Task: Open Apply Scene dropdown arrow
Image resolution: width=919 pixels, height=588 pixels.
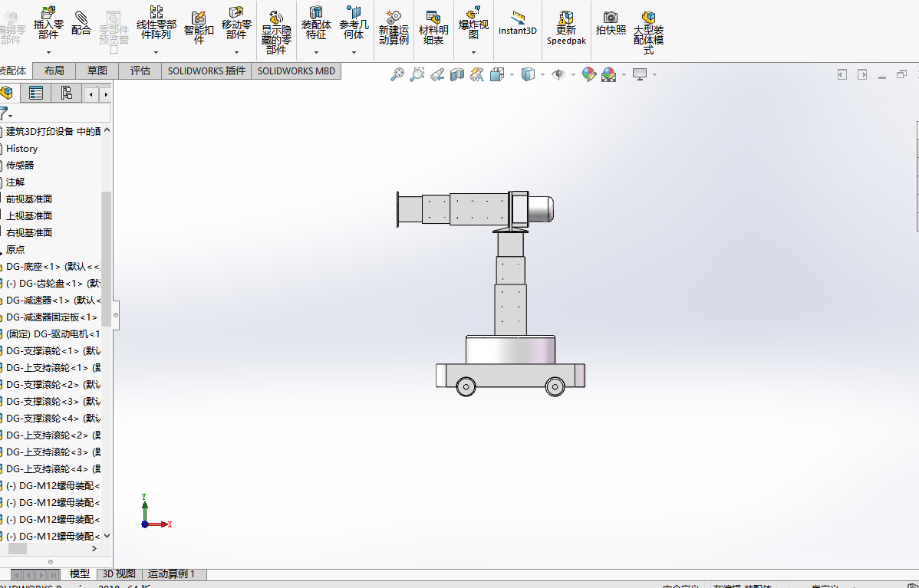Action: [624, 75]
